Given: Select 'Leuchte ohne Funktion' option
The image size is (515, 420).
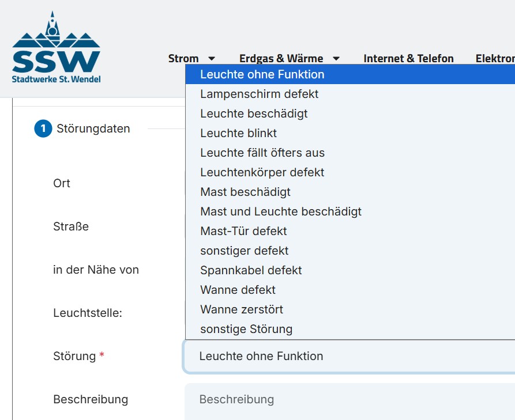Looking at the screenshot, I should [x=262, y=74].
